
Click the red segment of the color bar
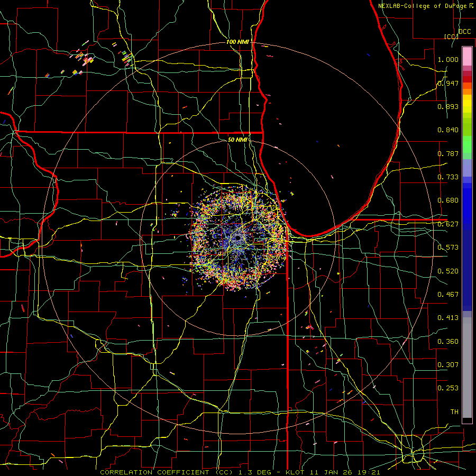pyautogui.click(x=467, y=79)
